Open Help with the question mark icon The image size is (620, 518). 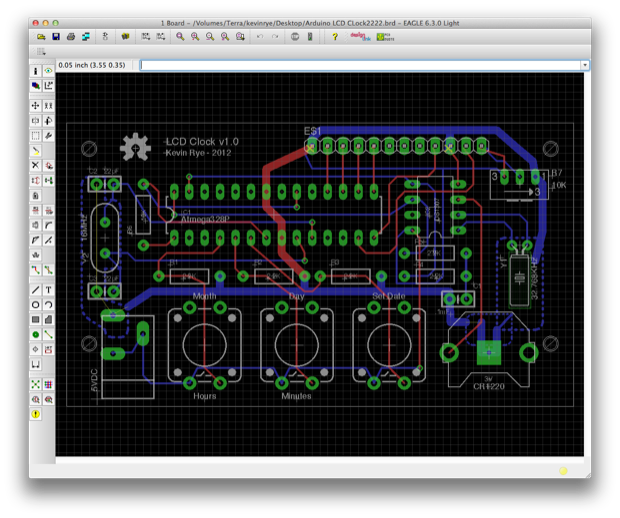335,37
